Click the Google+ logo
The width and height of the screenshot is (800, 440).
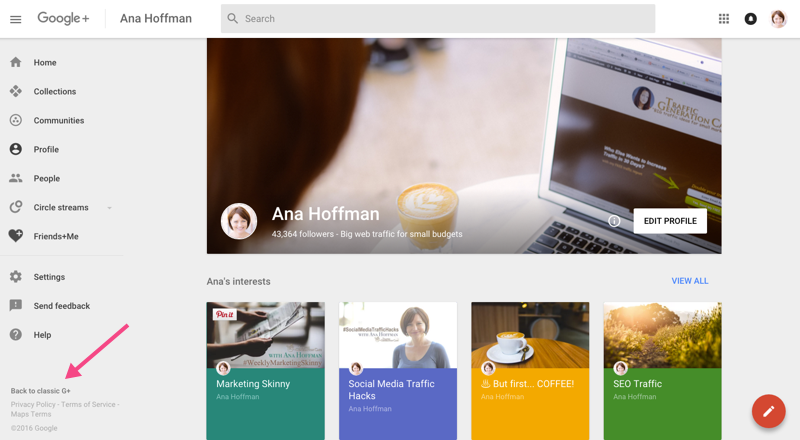pos(63,18)
